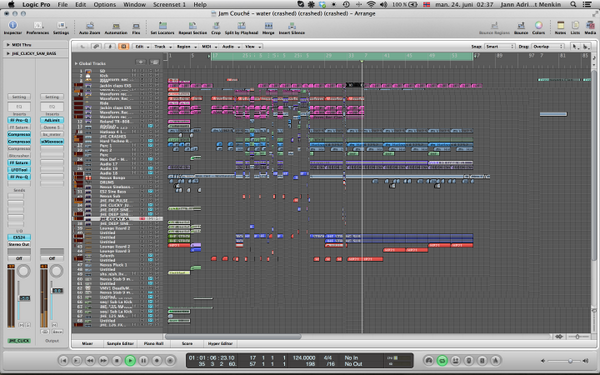Screen dimensions: 600x375
Task: Toggle the green Cycle mode button
Action: coord(442,360)
